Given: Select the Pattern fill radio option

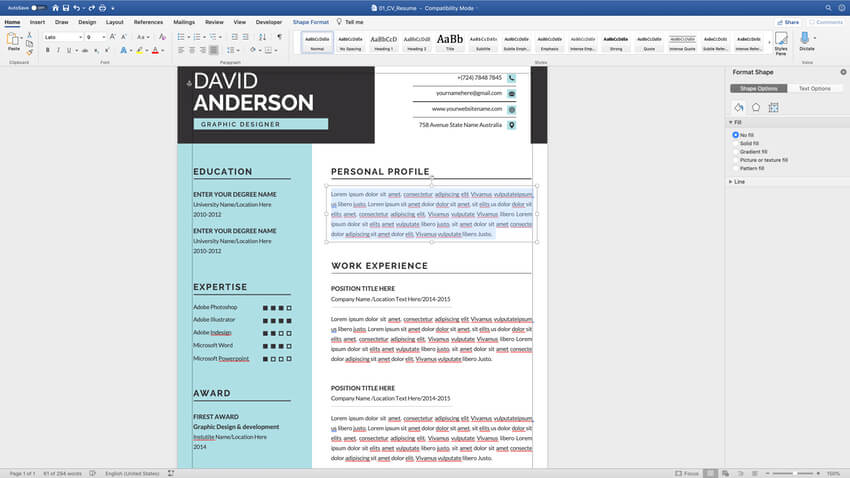Looking at the screenshot, I should click(736, 169).
